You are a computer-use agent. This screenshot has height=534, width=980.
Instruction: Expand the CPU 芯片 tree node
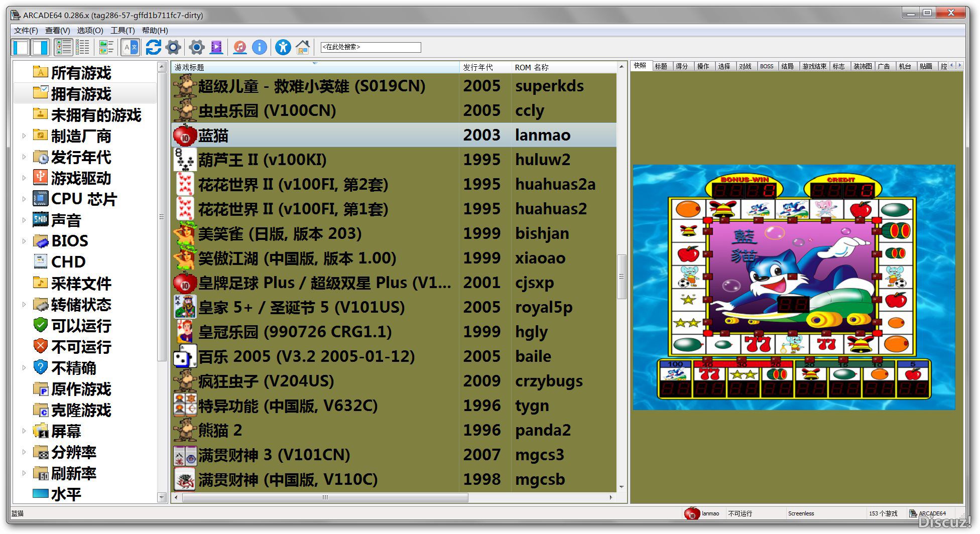point(24,199)
